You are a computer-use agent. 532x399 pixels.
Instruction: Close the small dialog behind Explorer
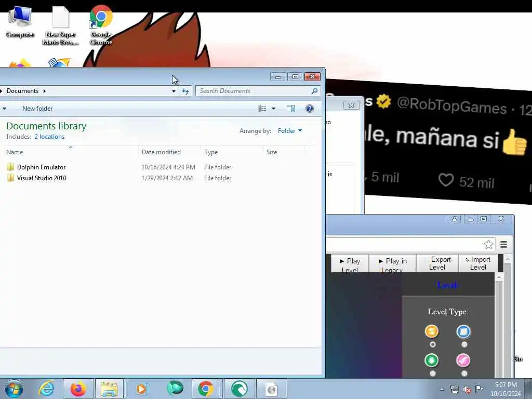click(351, 105)
